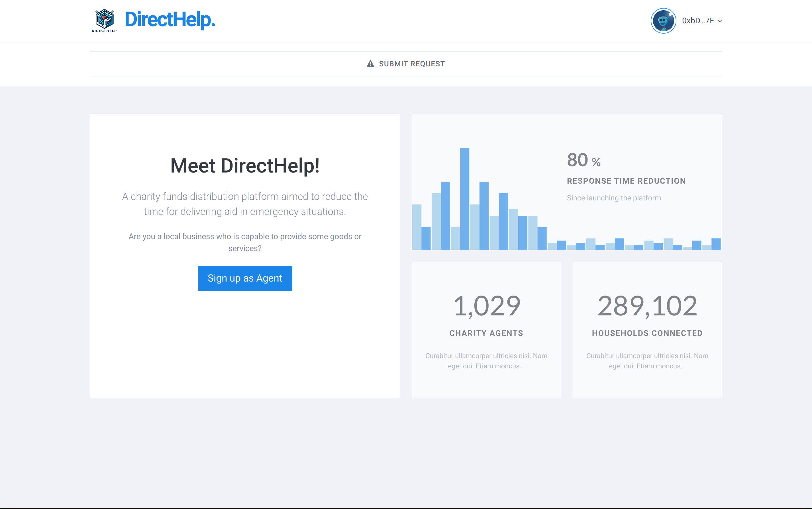Select the Meet DirectHelp! heading
The width and height of the screenshot is (812, 509).
coord(245,166)
